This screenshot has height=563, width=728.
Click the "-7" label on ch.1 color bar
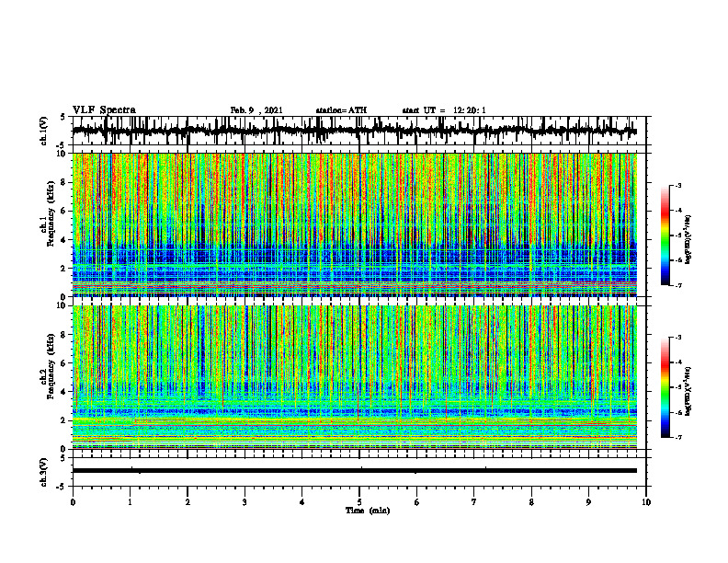(678, 285)
